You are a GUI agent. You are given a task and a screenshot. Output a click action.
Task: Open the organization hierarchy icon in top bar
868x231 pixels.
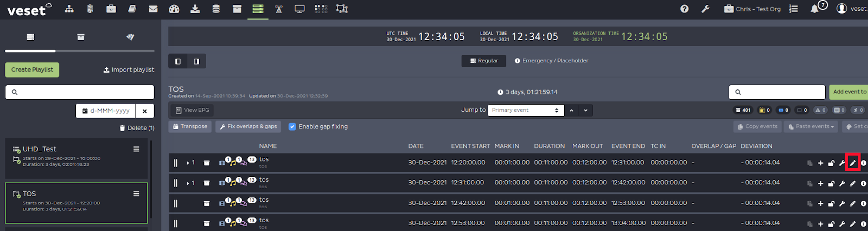coord(69,9)
